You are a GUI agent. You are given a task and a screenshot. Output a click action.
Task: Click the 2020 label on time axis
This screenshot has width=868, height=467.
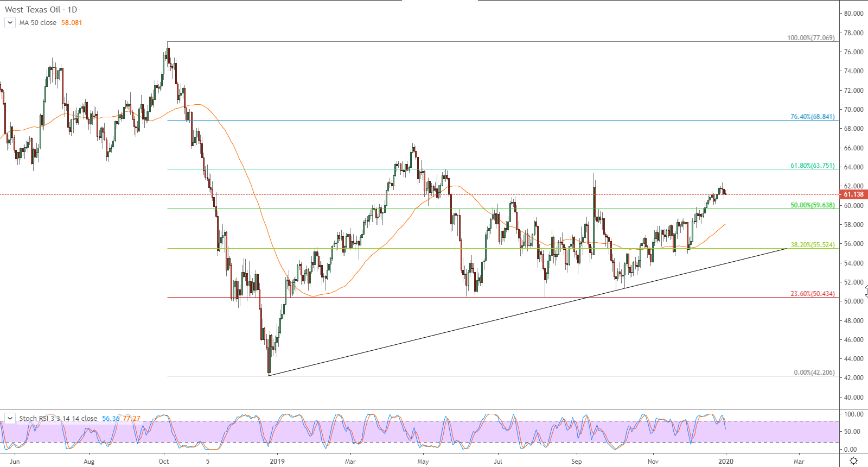[x=726, y=462]
